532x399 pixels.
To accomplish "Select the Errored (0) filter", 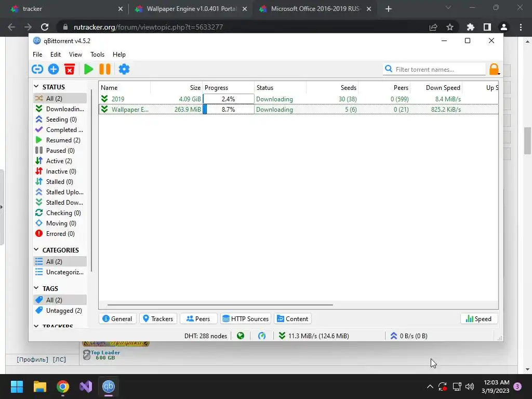I will (60, 234).
